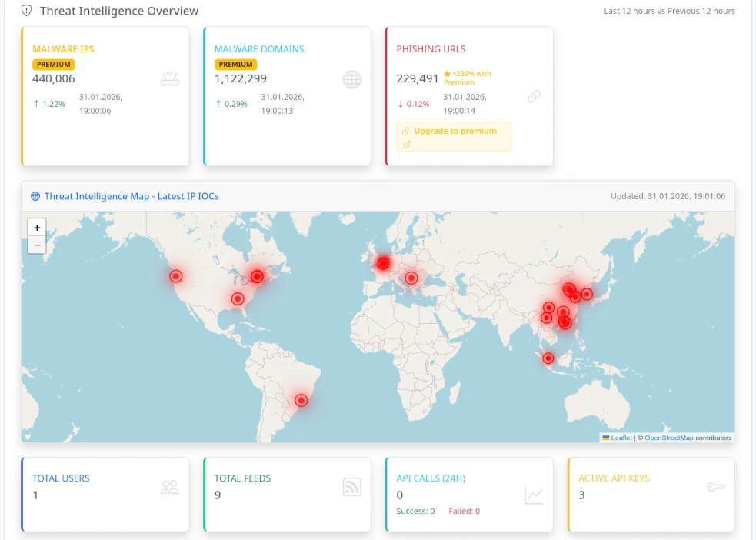Zoom in on the map with the plus control
This screenshot has width=756, height=540.
37,227
